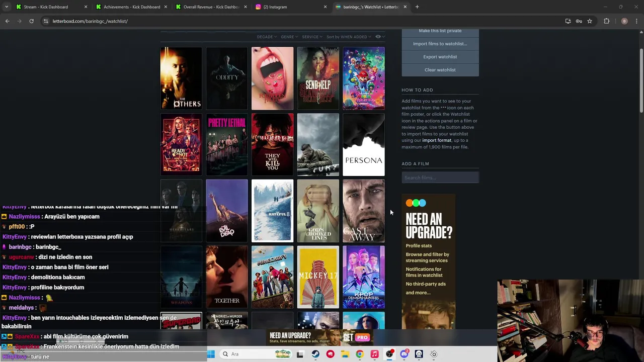Click Make this list private

click(x=440, y=31)
